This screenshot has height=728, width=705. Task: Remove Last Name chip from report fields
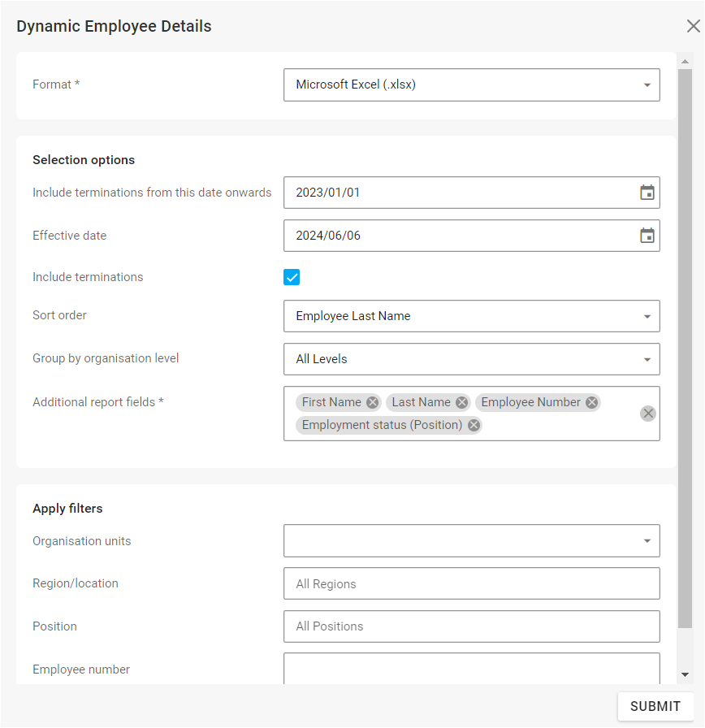[x=461, y=402]
